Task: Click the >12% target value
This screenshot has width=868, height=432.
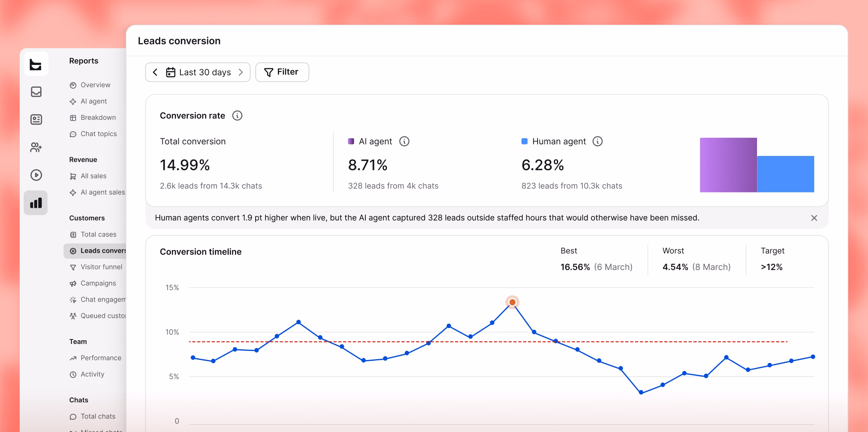Action: [x=771, y=267]
